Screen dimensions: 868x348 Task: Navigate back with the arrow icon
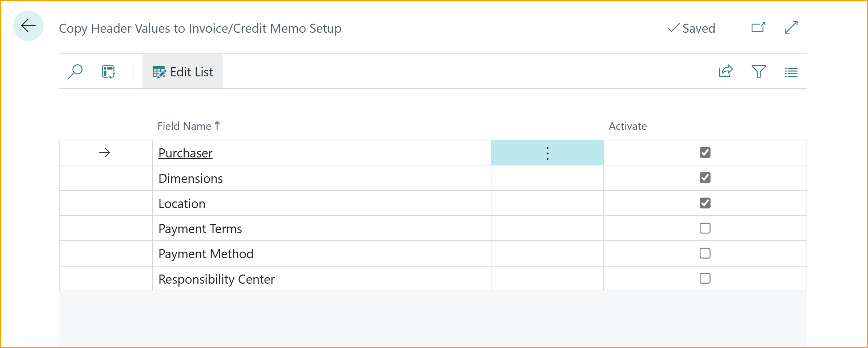(28, 26)
